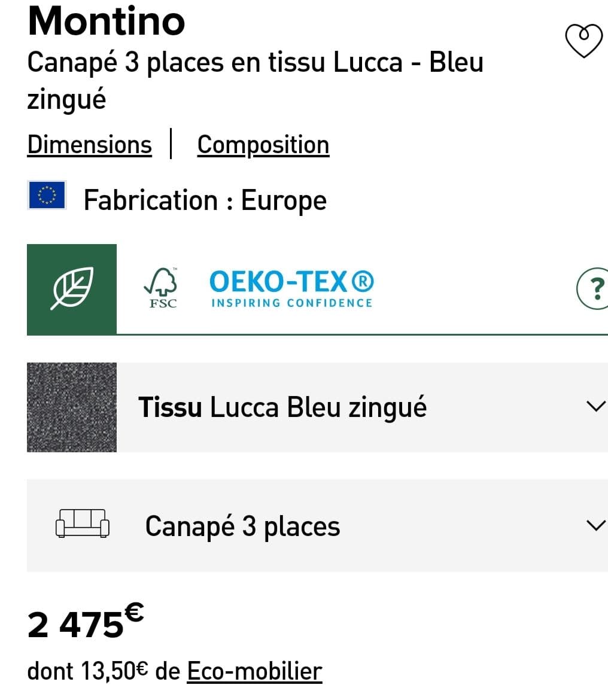Click the European Union flag icon
The width and height of the screenshot is (608, 700).
coord(47,195)
